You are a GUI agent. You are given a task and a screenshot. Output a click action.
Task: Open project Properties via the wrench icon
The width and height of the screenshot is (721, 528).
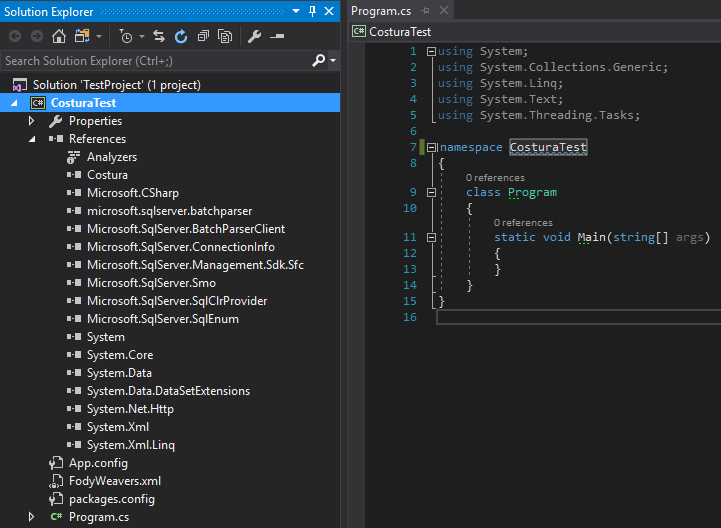(254, 36)
